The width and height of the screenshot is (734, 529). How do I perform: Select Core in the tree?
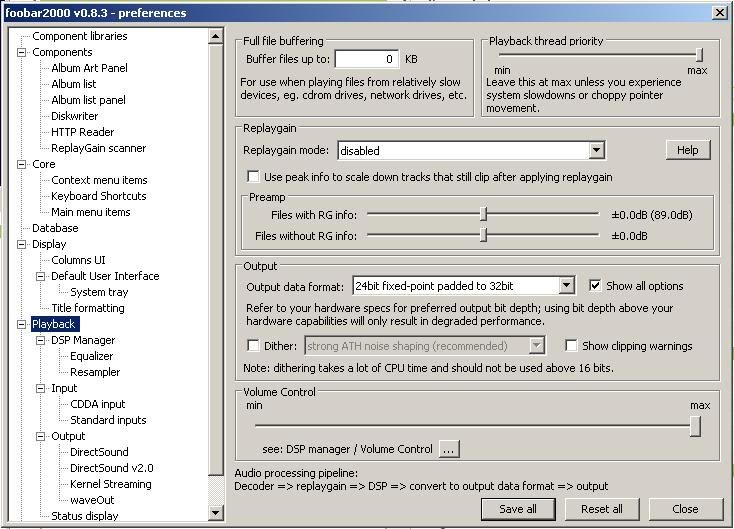tap(44, 164)
